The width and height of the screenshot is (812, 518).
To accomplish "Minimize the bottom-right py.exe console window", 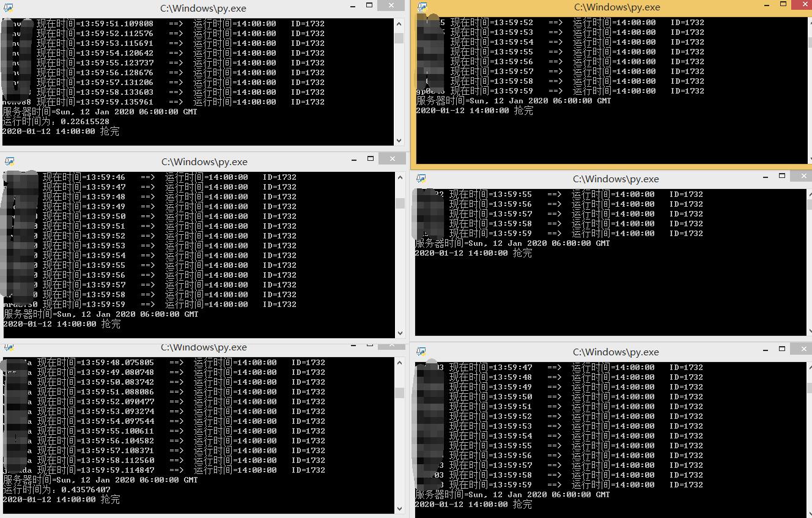I will [766, 350].
